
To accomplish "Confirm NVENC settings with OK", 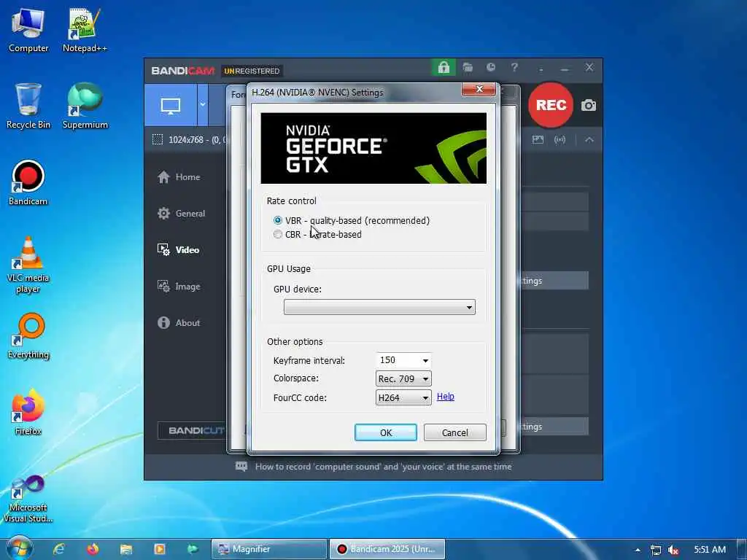I will (385, 432).
